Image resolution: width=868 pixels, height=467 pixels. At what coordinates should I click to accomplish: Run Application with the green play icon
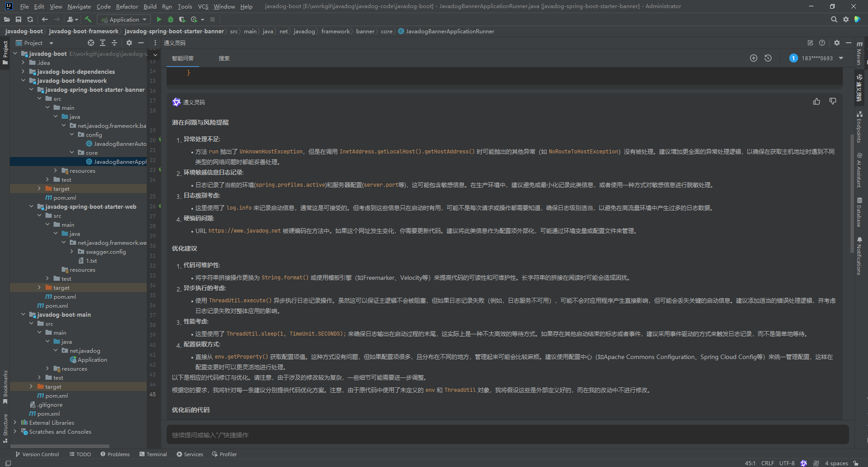[x=159, y=19]
